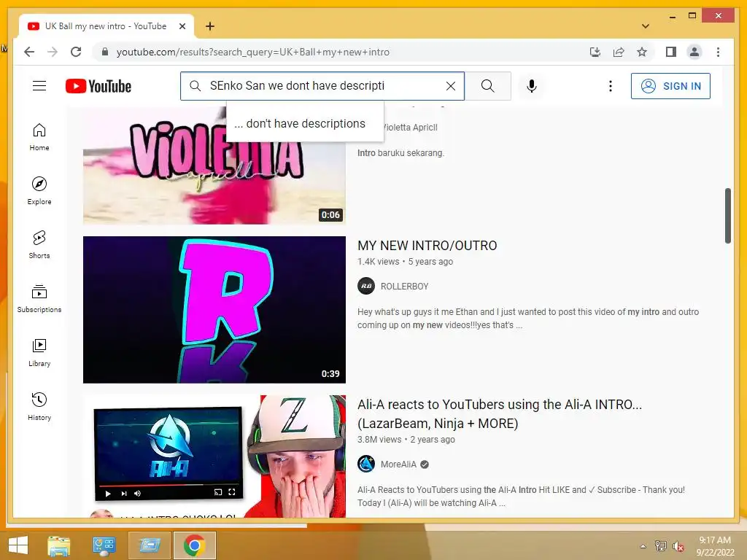Open Shorts in the sidebar
This screenshot has width=747, height=560.
pos(39,245)
